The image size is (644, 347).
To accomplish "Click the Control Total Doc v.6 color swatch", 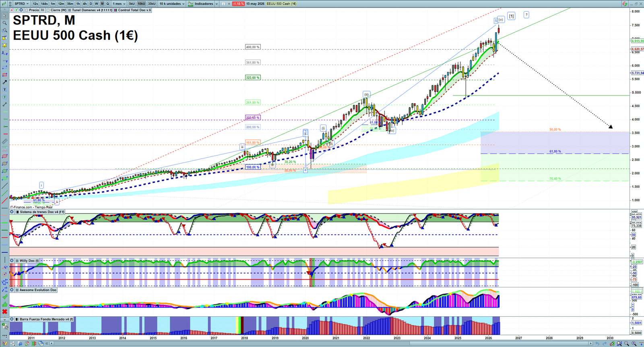I will [x=116, y=10].
